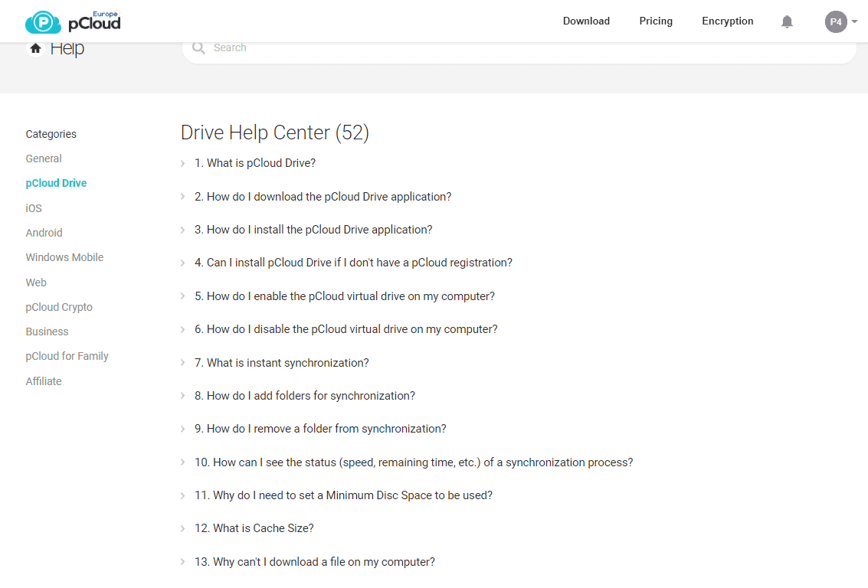Click the P4 account avatar
Screen dimensions: 868x588
pyautogui.click(x=836, y=21)
